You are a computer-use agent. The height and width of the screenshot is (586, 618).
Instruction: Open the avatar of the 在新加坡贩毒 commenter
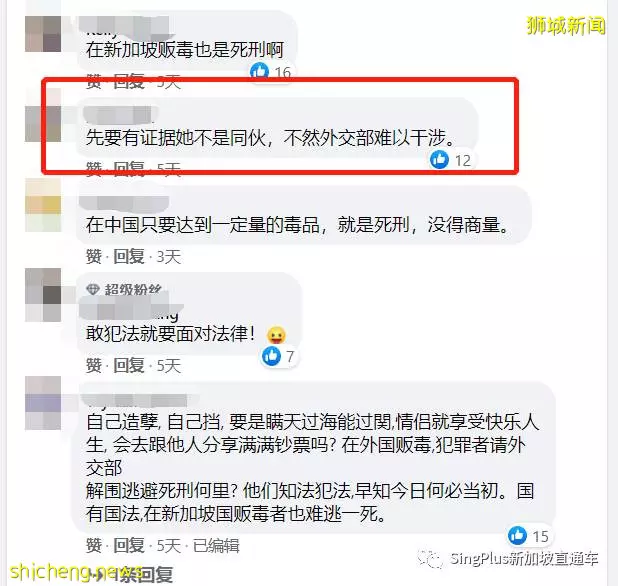pos(43,34)
